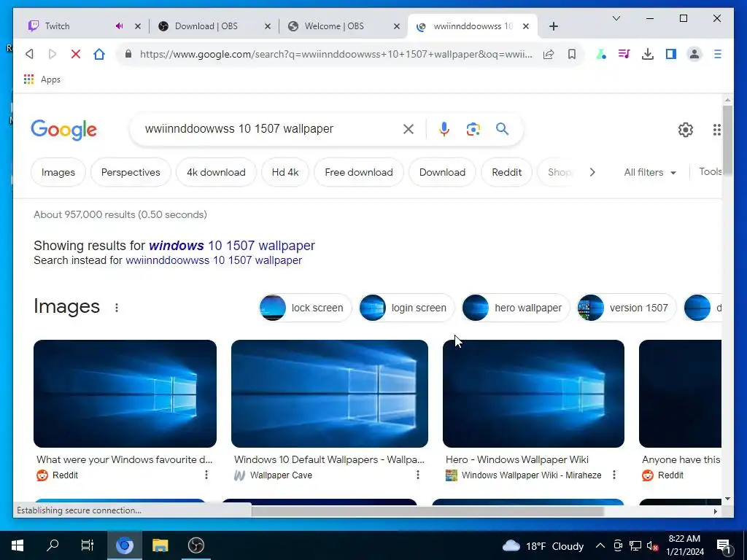The height and width of the screenshot is (560, 747).
Task: Click the windows 10 1507 wallpaper corrected link
Action: 231,246
